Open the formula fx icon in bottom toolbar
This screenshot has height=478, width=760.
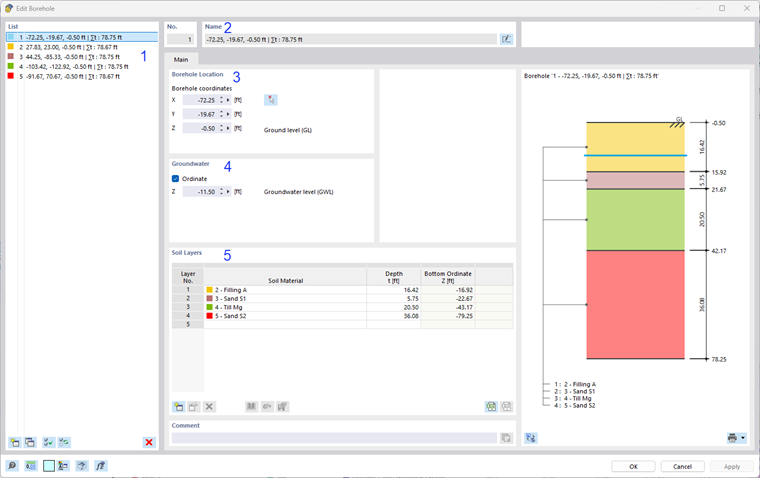(x=100, y=466)
